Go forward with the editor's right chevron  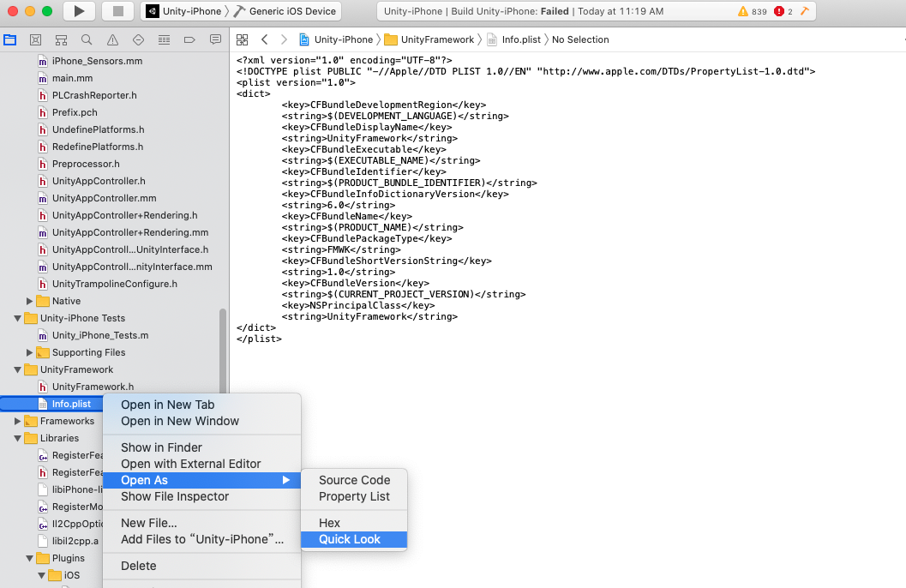(284, 39)
